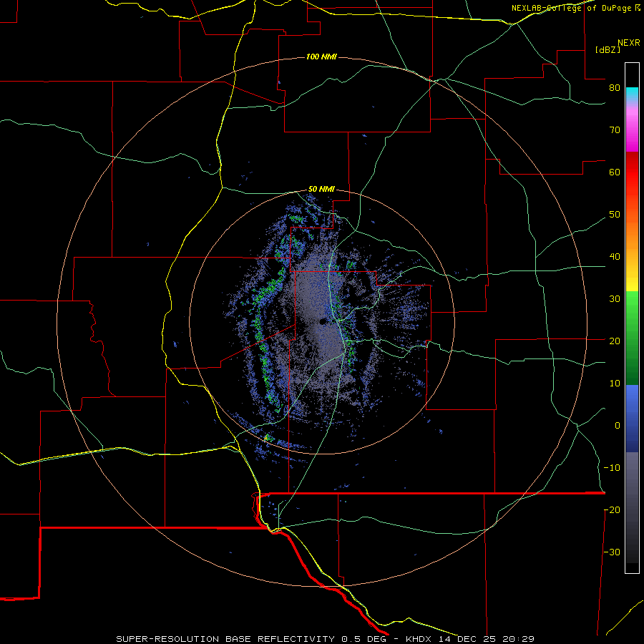Viewport: 644px width, 644px height.
Task: Click the -30 dBZ scale value
Action: point(612,552)
